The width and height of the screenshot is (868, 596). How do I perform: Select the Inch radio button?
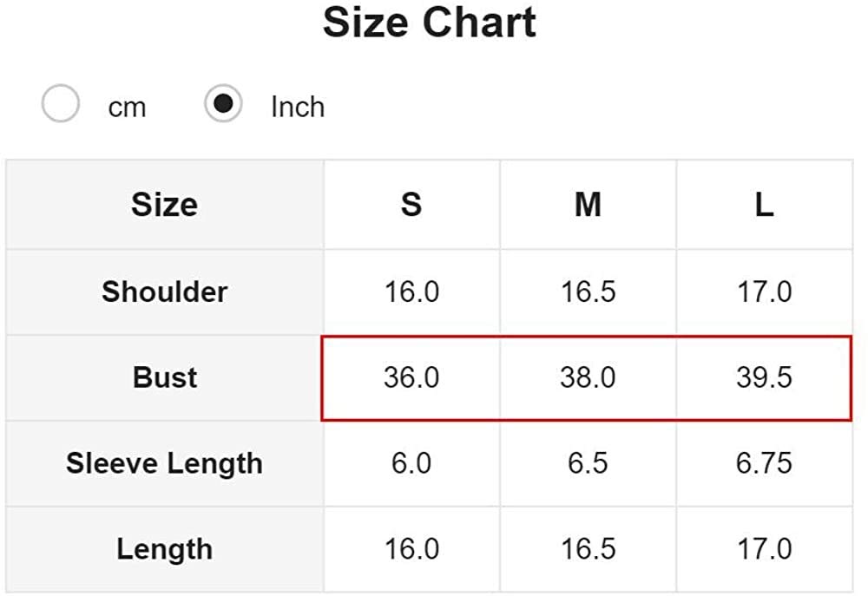(x=223, y=105)
